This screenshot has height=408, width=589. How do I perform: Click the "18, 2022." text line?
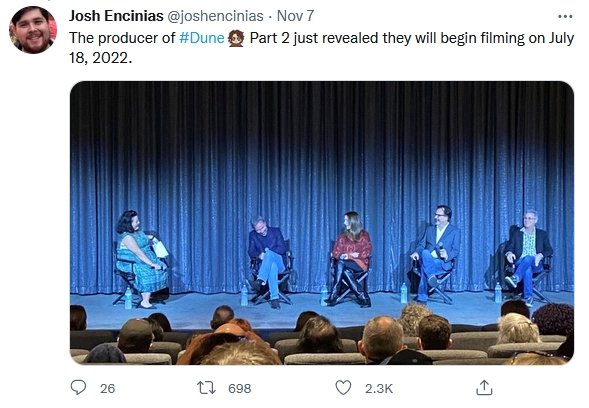101,58
